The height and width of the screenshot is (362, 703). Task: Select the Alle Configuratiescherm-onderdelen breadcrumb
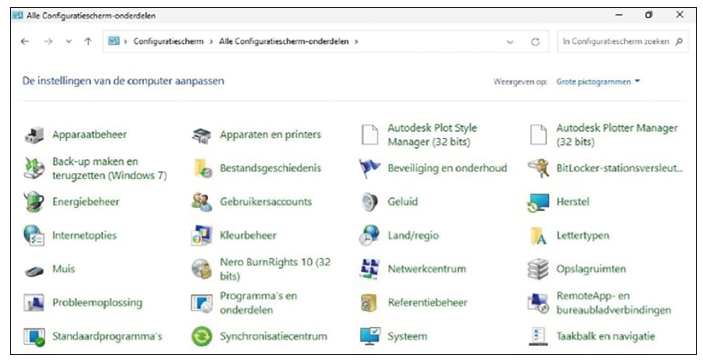(x=284, y=41)
